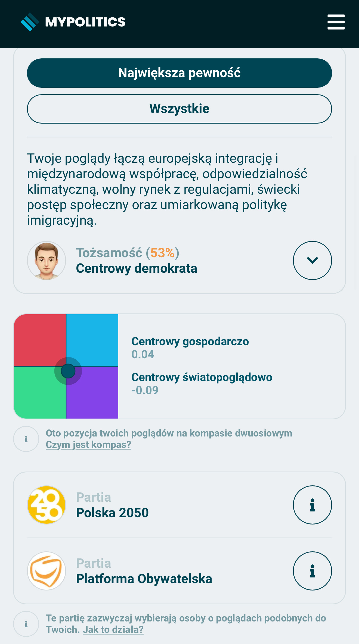Viewport: 359px width, 644px height.
Task: Click the Polska 2050 party logo
Action: tap(47, 505)
